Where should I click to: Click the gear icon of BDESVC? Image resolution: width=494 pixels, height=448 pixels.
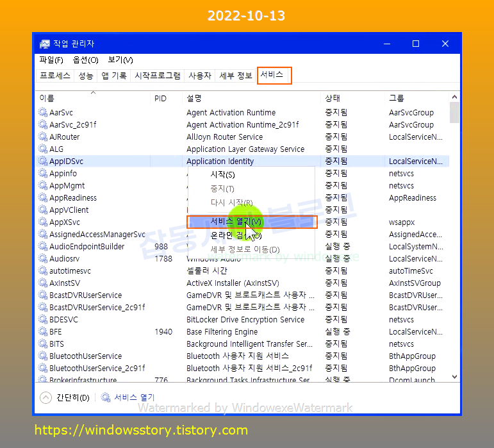pyautogui.click(x=43, y=319)
